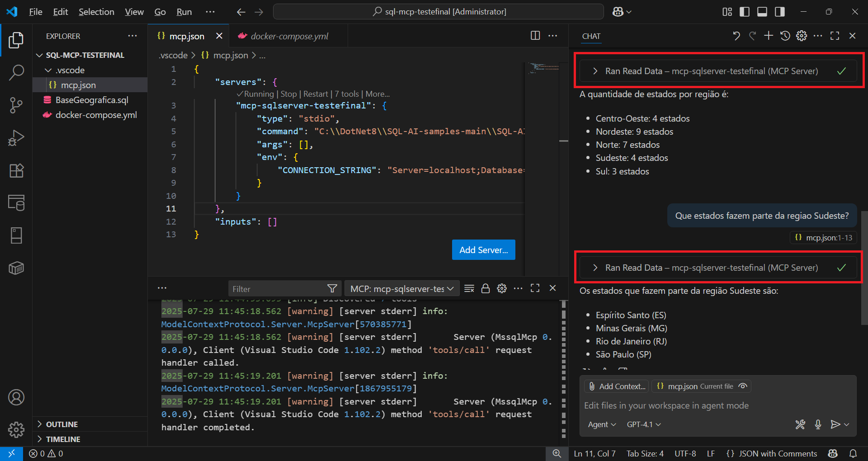
Task: Maximize the output panel
Action: pyautogui.click(x=535, y=288)
